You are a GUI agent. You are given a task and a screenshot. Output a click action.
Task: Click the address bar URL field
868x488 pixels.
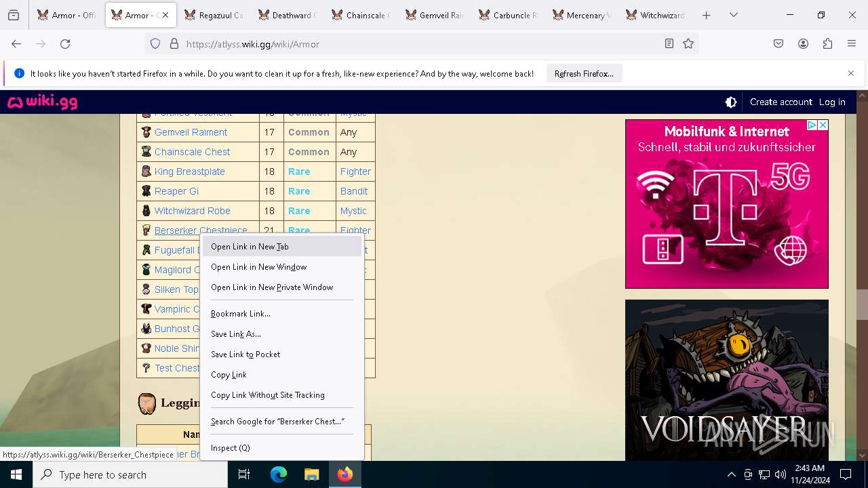420,44
